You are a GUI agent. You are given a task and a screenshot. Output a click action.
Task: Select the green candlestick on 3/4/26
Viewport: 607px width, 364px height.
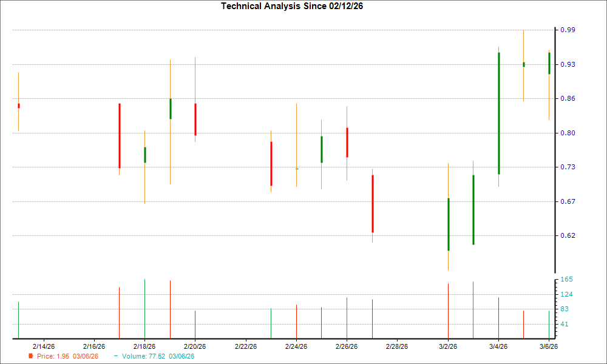[498, 109]
